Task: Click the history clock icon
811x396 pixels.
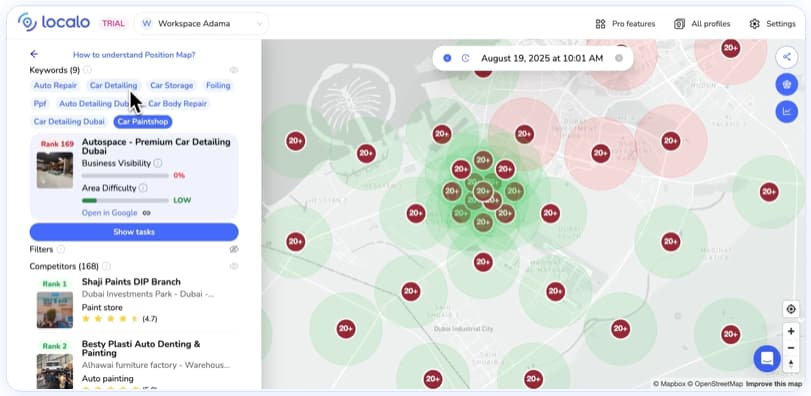Action: click(x=465, y=58)
